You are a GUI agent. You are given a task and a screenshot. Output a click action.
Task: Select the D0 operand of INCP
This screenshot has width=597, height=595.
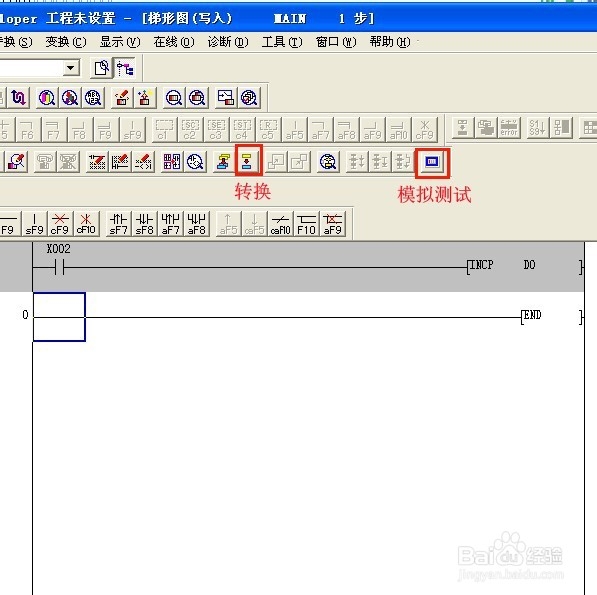tap(530, 265)
